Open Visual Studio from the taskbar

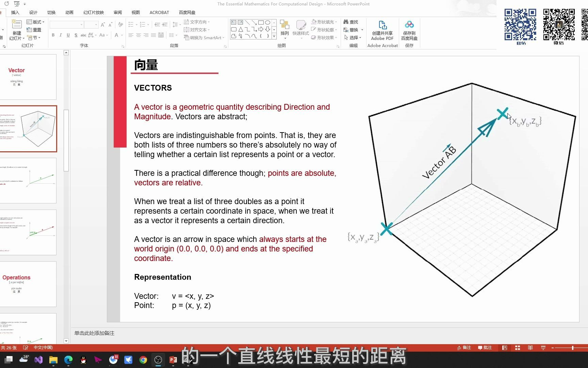coord(38,359)
